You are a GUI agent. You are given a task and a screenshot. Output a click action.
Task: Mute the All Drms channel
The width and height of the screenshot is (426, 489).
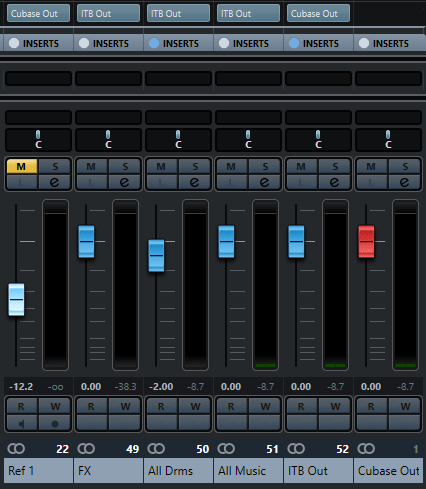[x=162, y=166]
